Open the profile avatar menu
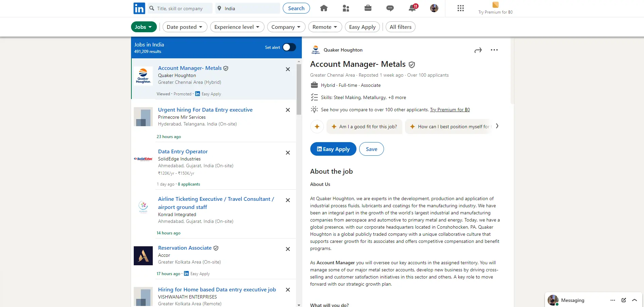 434,8
